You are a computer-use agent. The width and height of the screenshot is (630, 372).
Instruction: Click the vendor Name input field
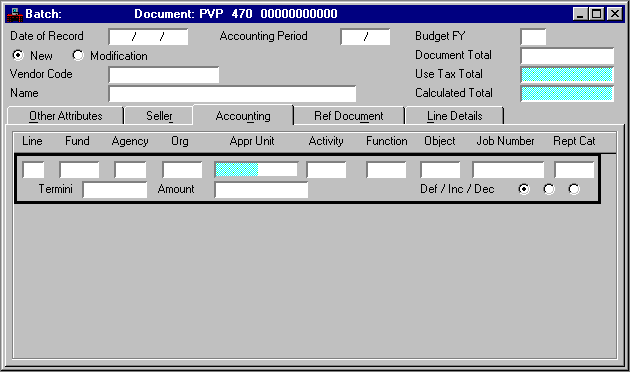coord(232,94)
